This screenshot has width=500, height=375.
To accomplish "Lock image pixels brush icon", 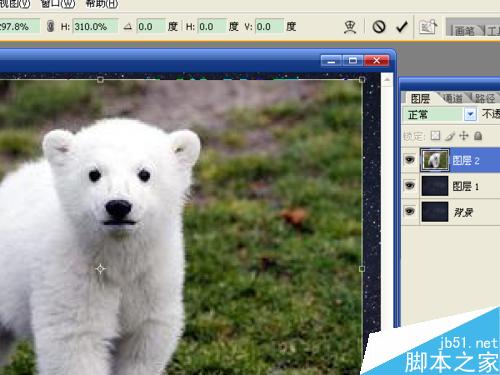I will click(x=450, y=136).
